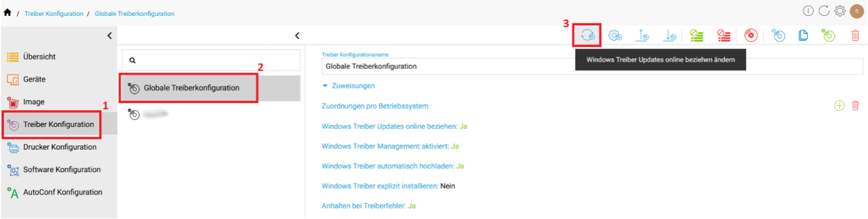Click the blue copy document icon
This screenshot has height=219, width=868.
click(804, 35)
